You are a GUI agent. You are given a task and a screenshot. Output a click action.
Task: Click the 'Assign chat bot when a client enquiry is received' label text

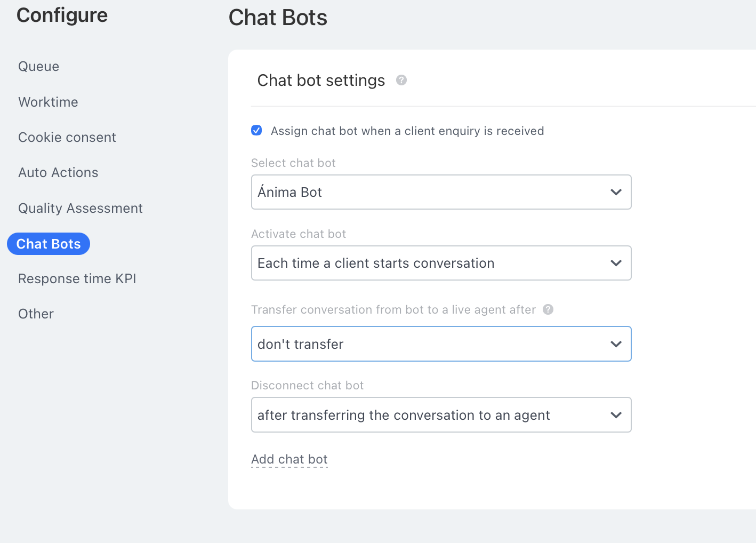[x=407, y=131]
